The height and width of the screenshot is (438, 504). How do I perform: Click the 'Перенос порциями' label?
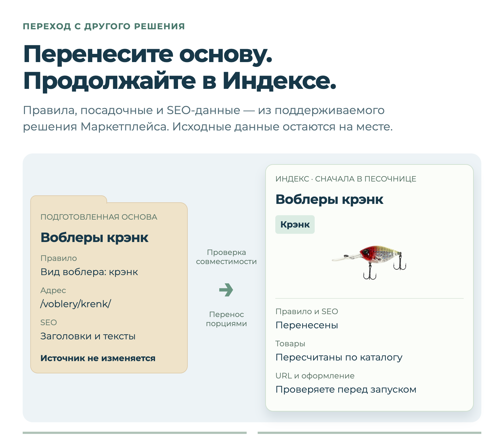pos(226,319)
